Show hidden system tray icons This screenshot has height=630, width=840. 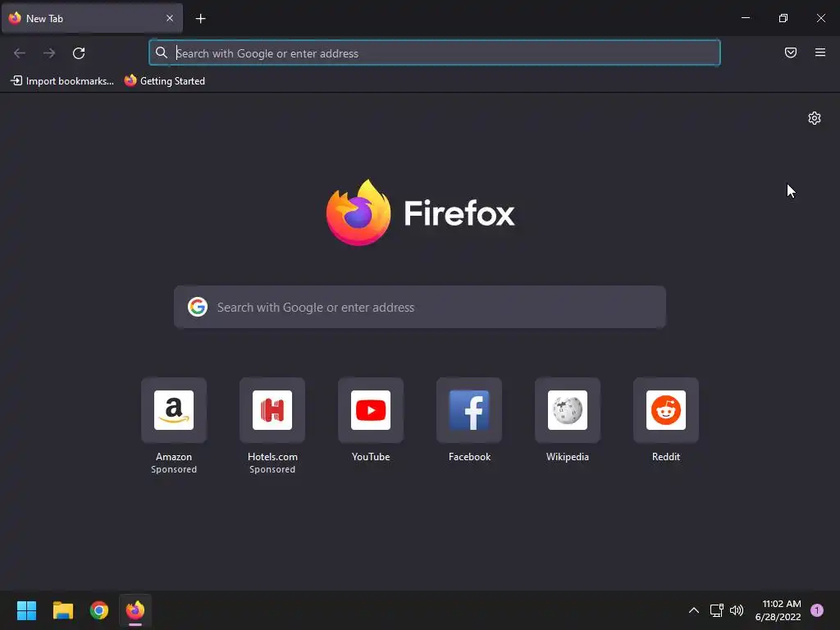[x=694, y=610]
